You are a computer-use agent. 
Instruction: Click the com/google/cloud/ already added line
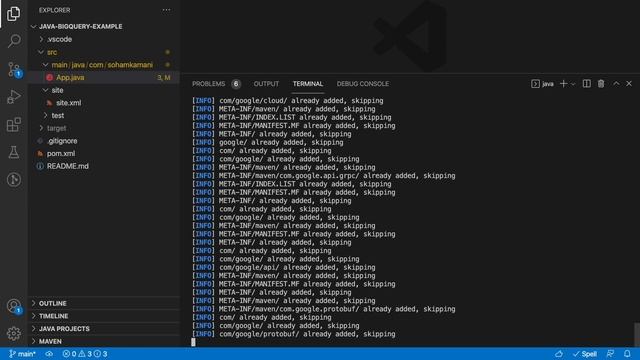click(x=288, y=100)
